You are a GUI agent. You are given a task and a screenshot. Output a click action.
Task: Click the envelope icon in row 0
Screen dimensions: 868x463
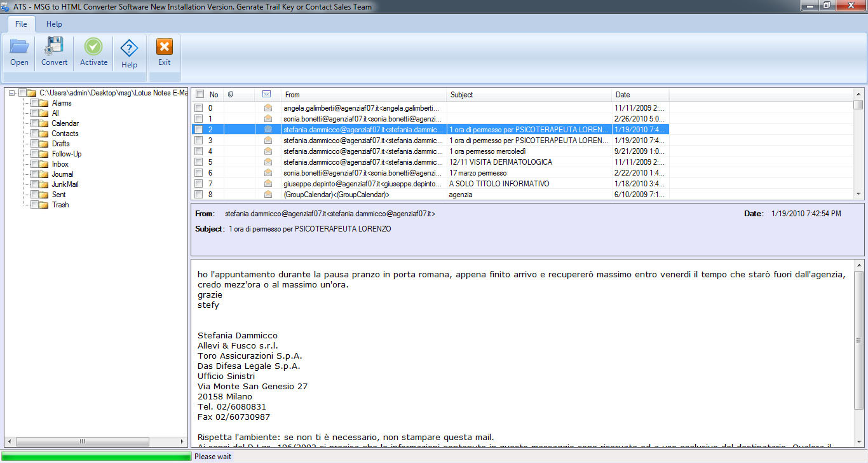coord(268,107)
